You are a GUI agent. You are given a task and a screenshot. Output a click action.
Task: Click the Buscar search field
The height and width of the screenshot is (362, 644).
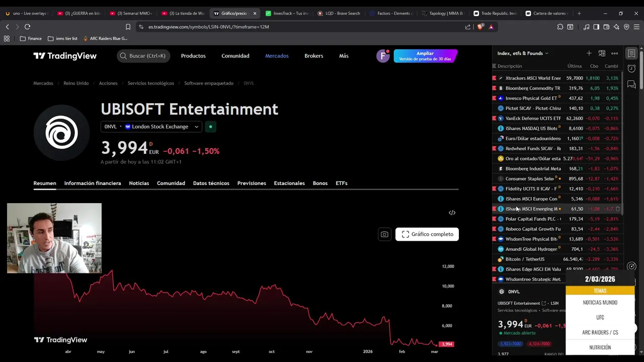(x=143, y=56)
